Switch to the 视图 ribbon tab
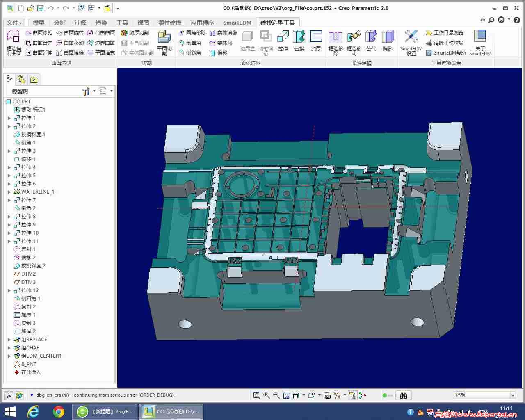This screenshot has height=420, width=525. click(143, 23)
